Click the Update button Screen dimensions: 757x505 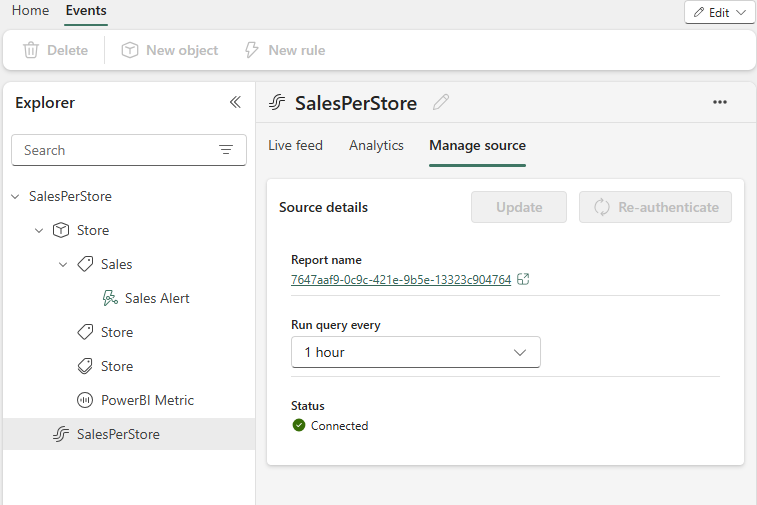519,207
